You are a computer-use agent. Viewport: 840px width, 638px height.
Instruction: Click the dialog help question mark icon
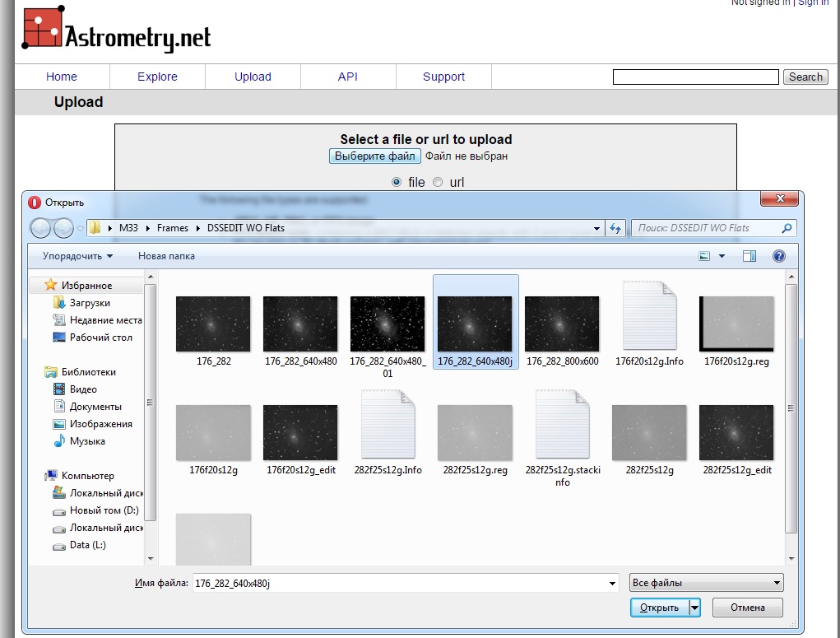[x=778, y=256]
